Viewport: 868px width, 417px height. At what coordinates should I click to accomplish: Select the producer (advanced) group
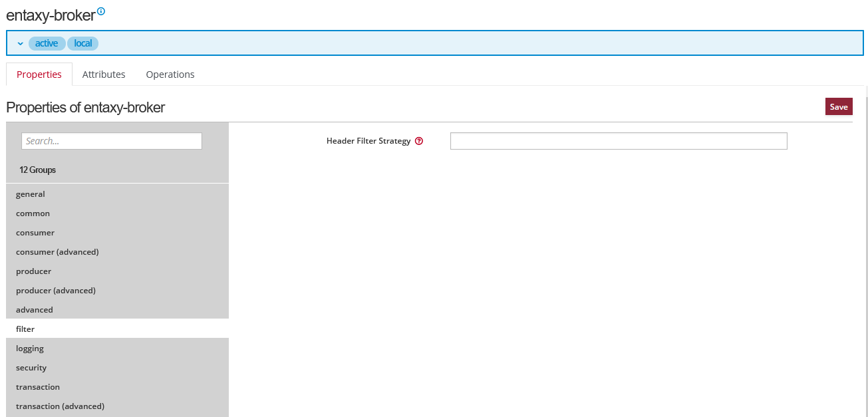56,291
